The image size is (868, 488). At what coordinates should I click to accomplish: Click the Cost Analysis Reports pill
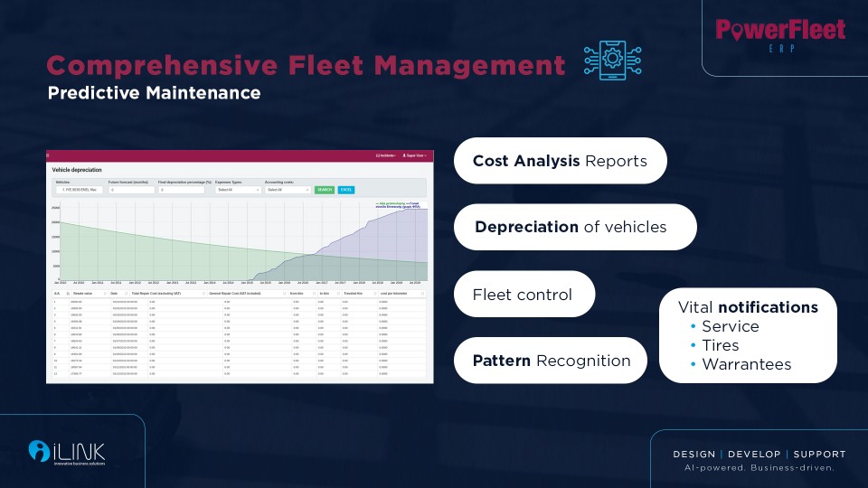click(560, 161)
